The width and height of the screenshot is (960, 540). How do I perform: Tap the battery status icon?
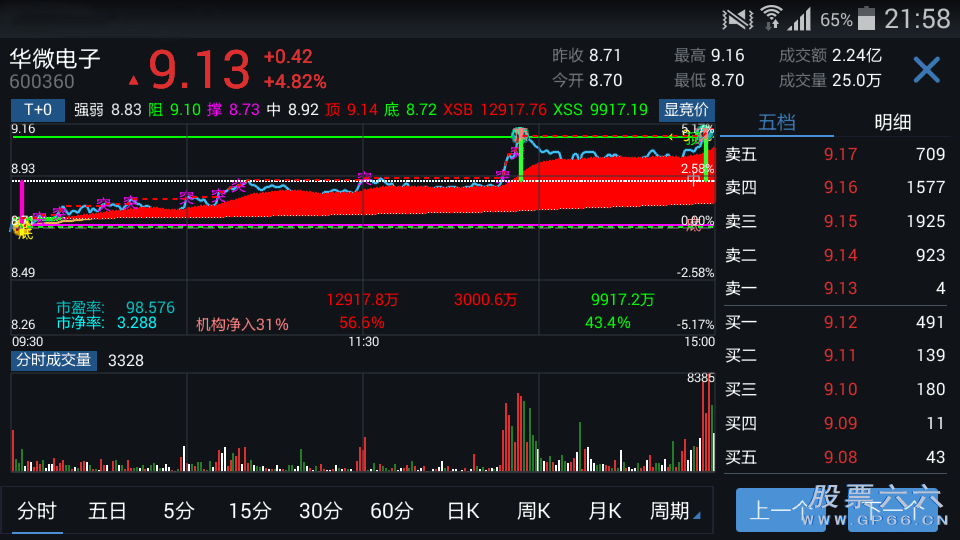click(x=866, y=19)
